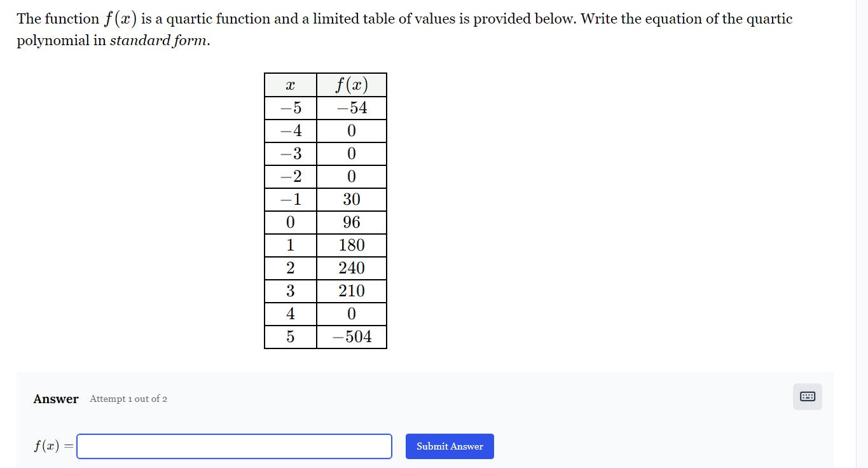Select the f(x) column header cell
868x468 pixels.
click(352, 85)
